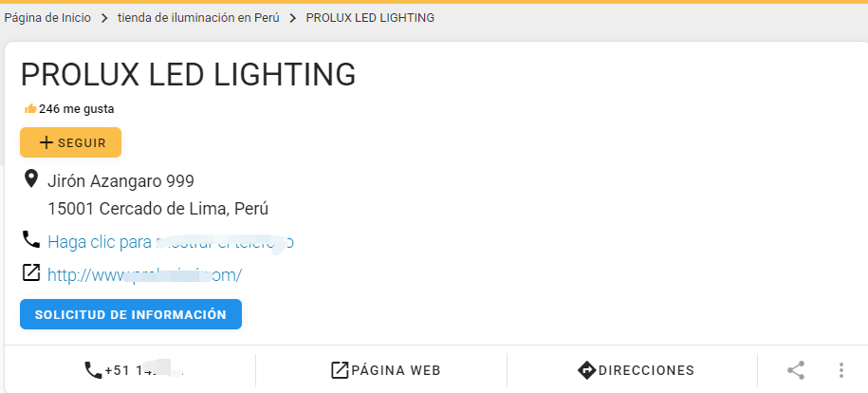Open the three-dot more options menu
Viewport: 868px width, 393px height.
tap(840, 370)
